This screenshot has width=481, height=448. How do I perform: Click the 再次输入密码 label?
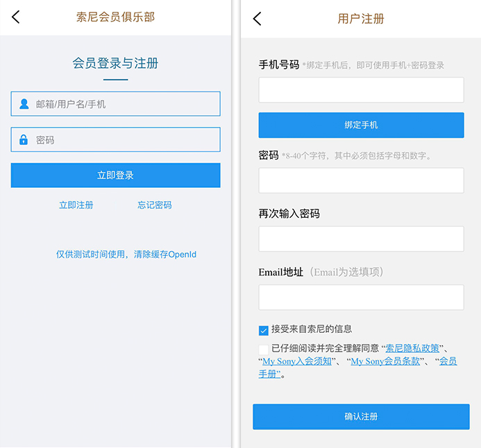(x=289, y=214)
